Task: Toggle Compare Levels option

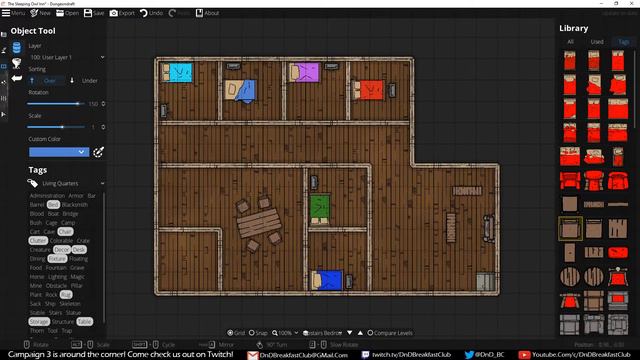Action: click(x=390, y=333)
